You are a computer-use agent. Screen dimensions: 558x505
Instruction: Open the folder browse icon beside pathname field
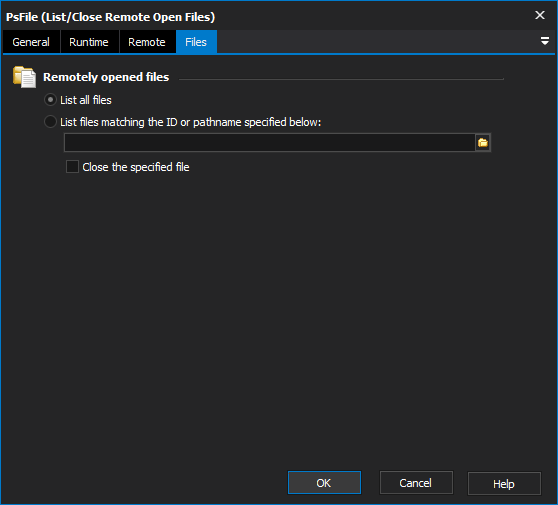(x=483, y=143)
